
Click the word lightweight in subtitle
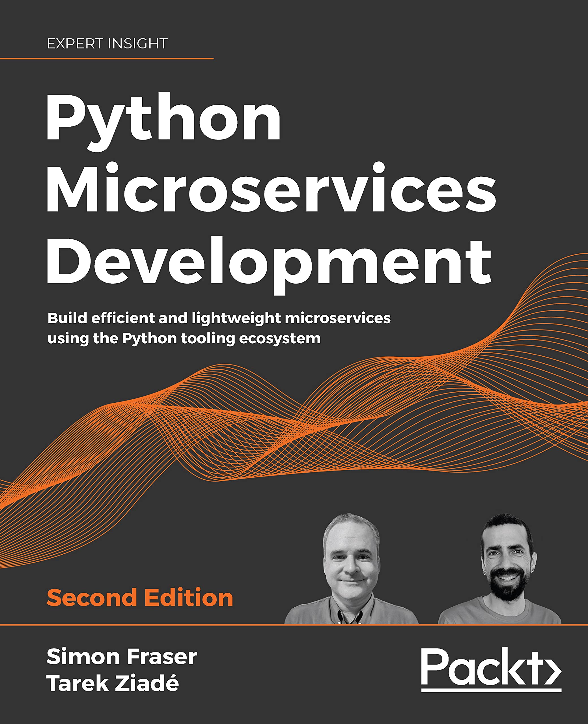236,319
